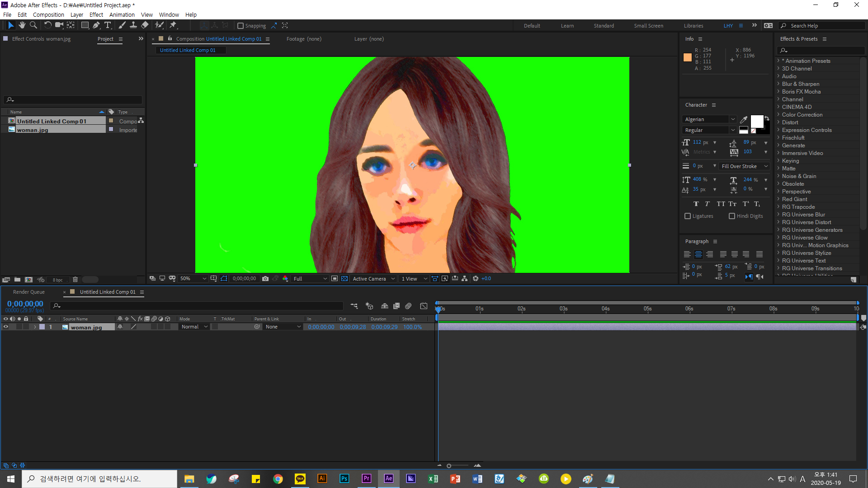Pick the Puppet Pin tool
The height and width of the screenshot is (488, 868).
click(x=173, y=25)
